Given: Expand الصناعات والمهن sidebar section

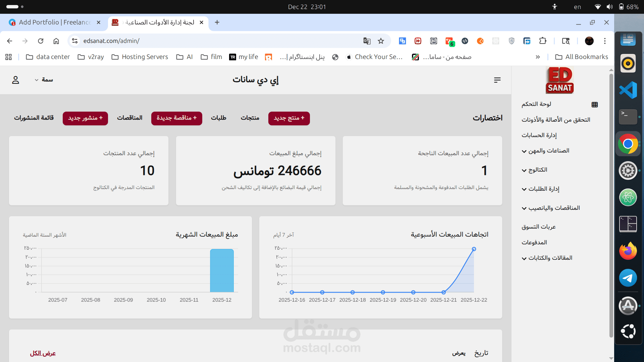Looking at the screenshot, I should [546, 151].
